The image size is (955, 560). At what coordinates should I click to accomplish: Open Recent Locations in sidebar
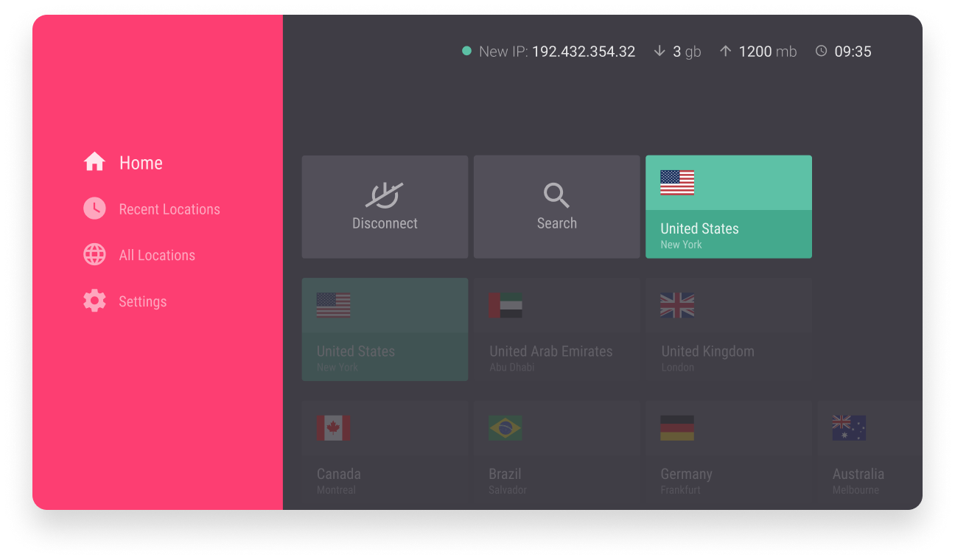click(152, 209)
